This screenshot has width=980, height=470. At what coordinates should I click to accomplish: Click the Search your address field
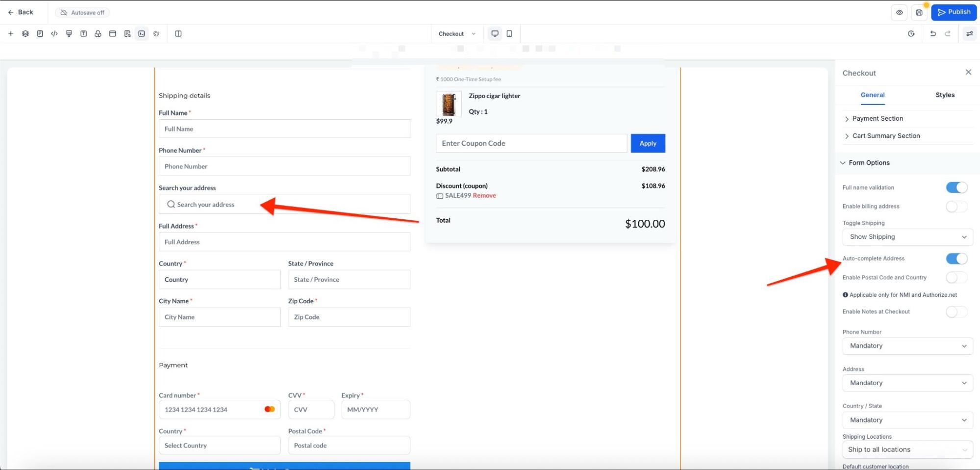(x=284, y=205)
